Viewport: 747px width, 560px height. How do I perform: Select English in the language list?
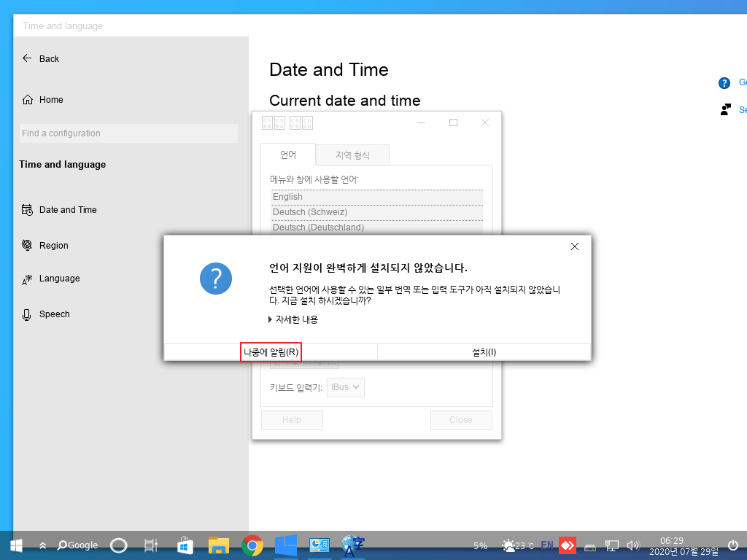click(376, 197)
